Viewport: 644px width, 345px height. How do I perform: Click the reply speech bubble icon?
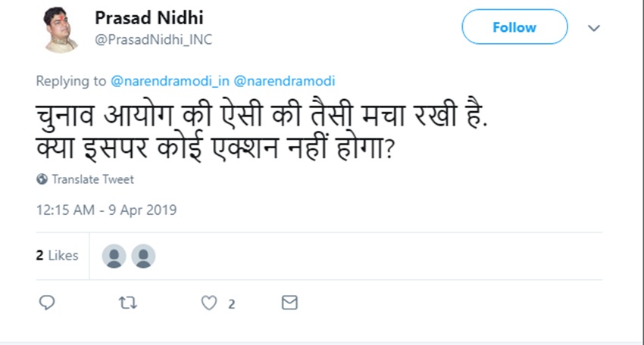[x=47, y=303]
